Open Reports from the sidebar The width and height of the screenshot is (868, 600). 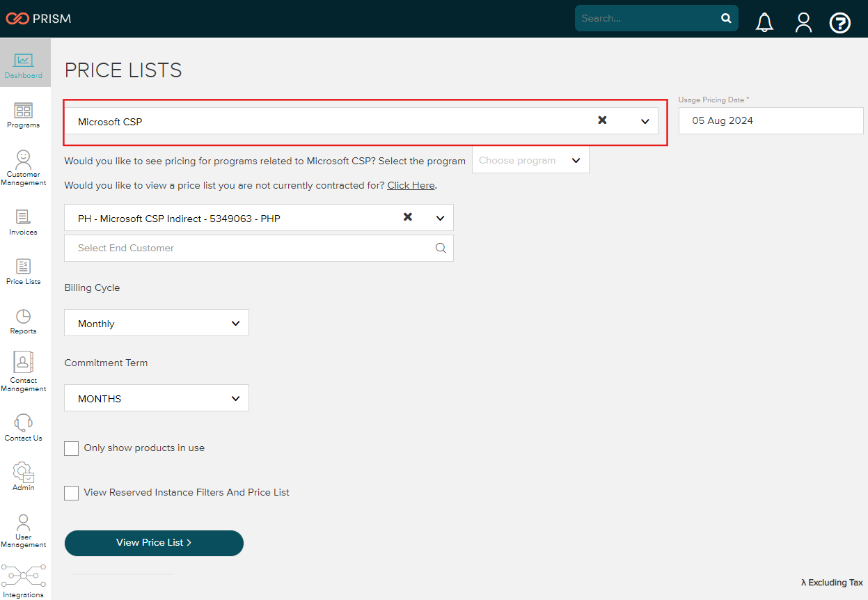[24, 322]
